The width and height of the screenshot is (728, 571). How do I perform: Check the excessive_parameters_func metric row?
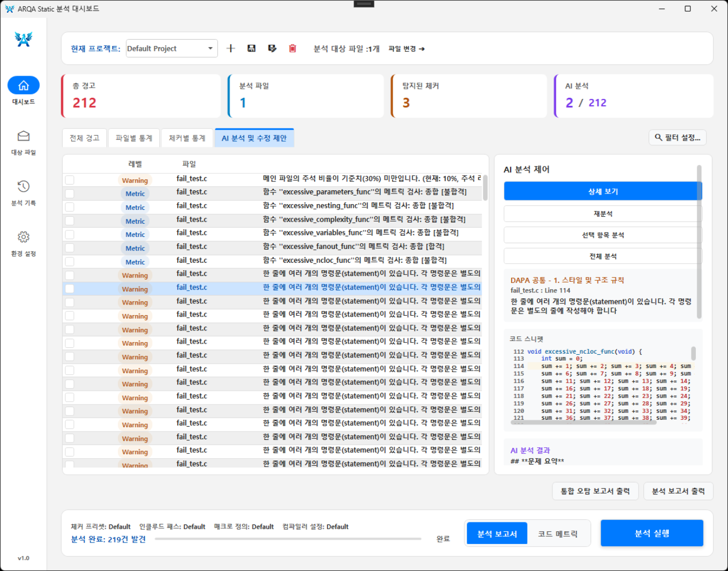tap(70, 194)
